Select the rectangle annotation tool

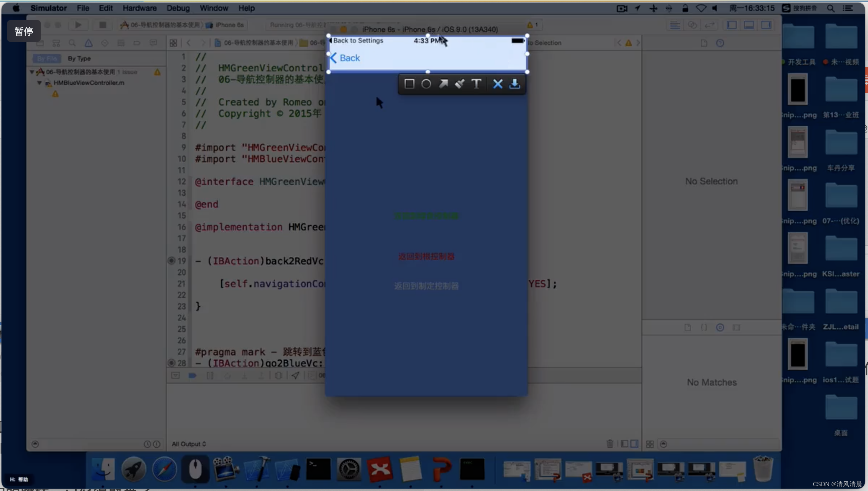tap(409, 84)
